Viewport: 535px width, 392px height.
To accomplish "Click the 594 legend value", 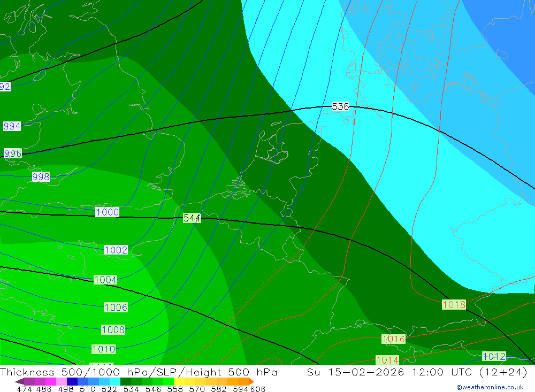I will coord(241,389).
